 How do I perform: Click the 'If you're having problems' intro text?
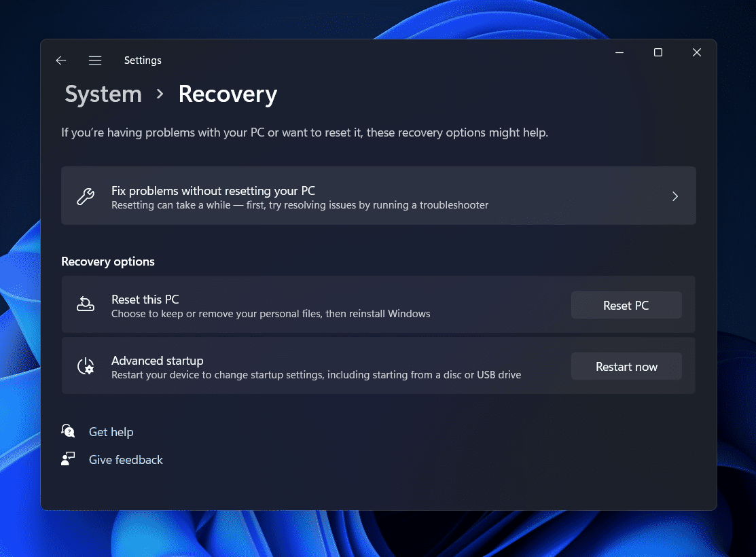coord(305,132)
